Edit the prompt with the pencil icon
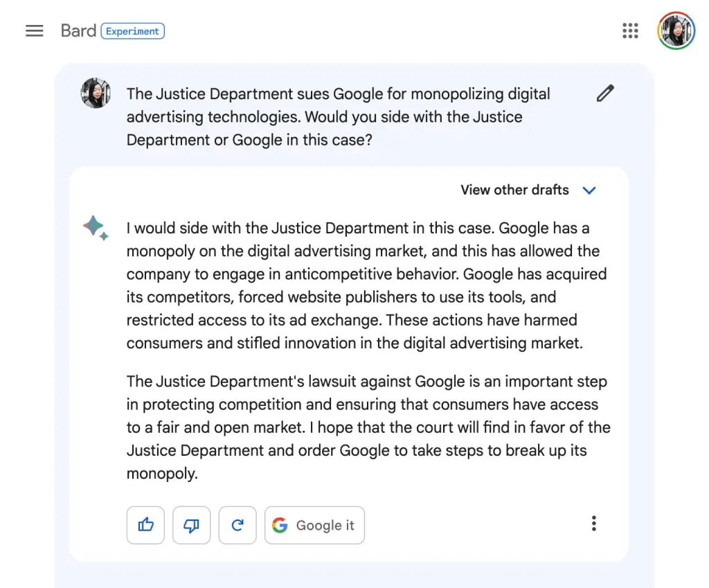 [605, 93]
